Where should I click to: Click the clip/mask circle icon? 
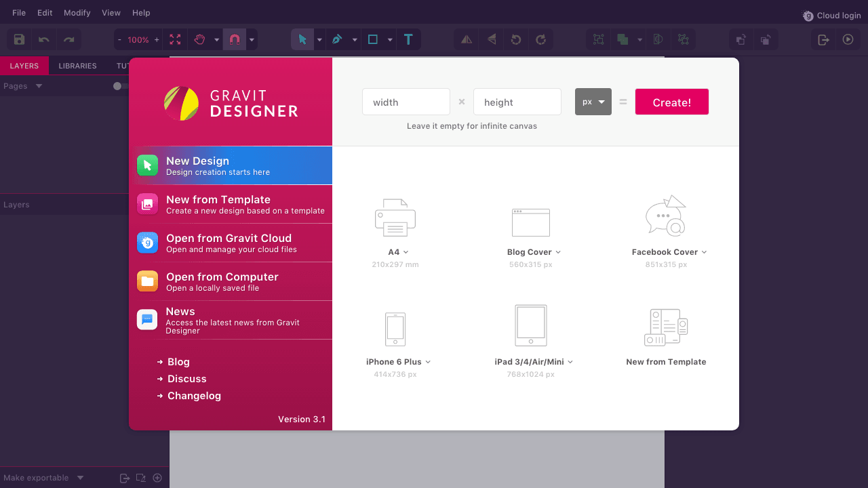pos(658,40)
